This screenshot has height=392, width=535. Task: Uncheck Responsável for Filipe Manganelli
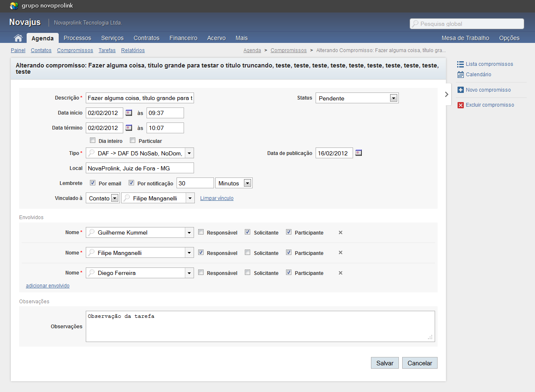(x=201, y=252)
